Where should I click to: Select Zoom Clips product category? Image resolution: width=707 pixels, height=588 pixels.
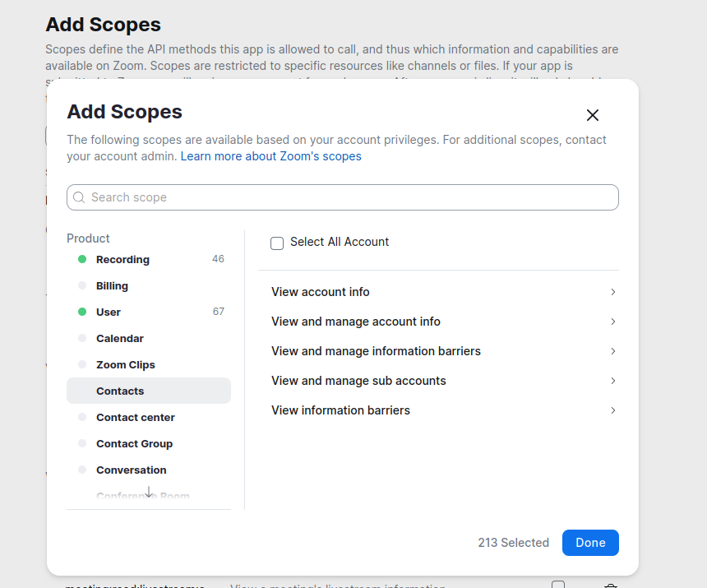[149, 365]
